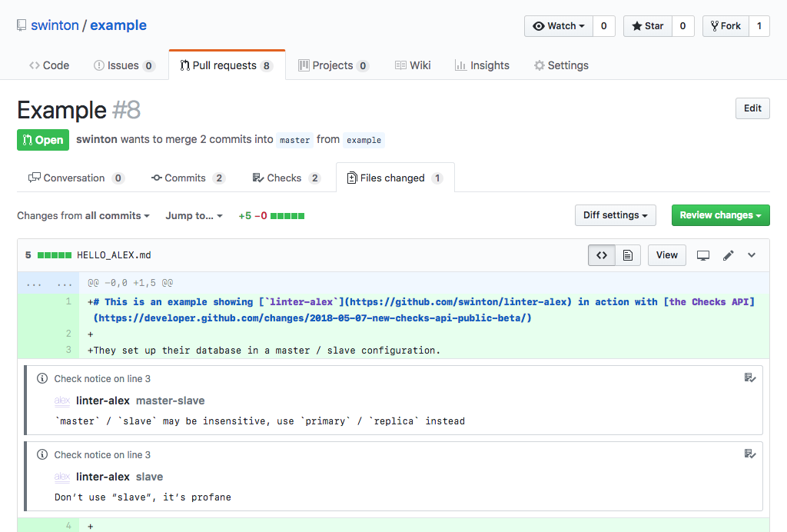This screenshot has height=532, width=787.
Task: Click 'Don't use "slave", it's profane' message
Action: tap(143, 497)
